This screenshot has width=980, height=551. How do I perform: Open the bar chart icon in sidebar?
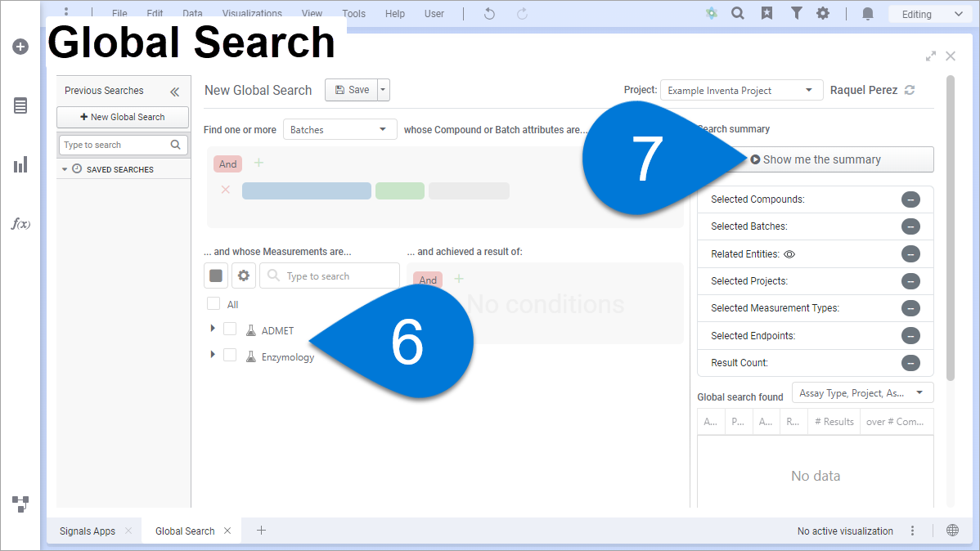coord(20,165)
